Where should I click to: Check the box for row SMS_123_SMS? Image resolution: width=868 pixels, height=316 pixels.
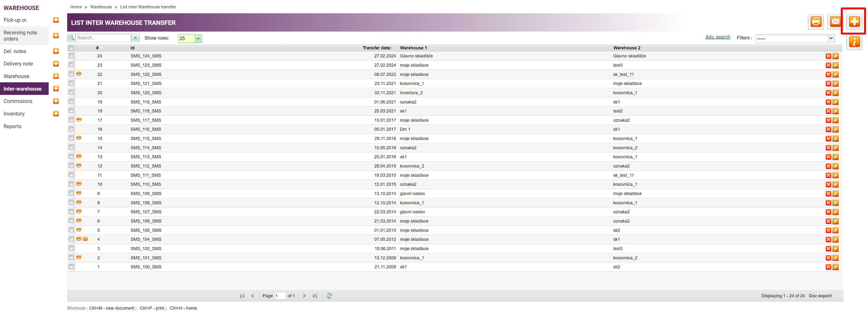coord(71,65)
